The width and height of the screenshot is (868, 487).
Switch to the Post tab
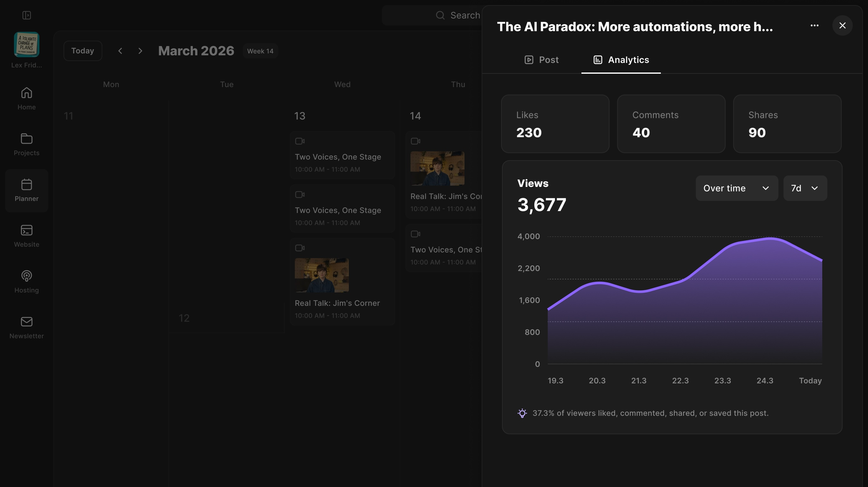click(x=541, y=60)
